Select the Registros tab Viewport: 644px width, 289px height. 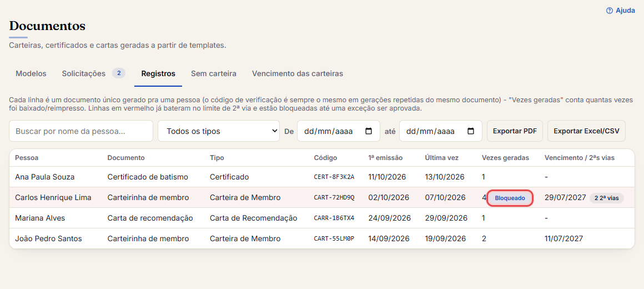[x=158, y=73]
